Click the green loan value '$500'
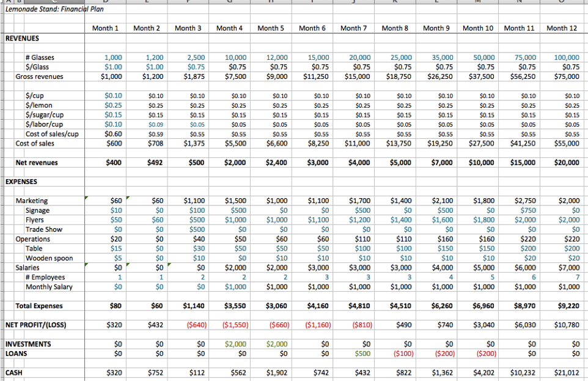The height and width of the screenshot is (381, 588). pos(362,353)
